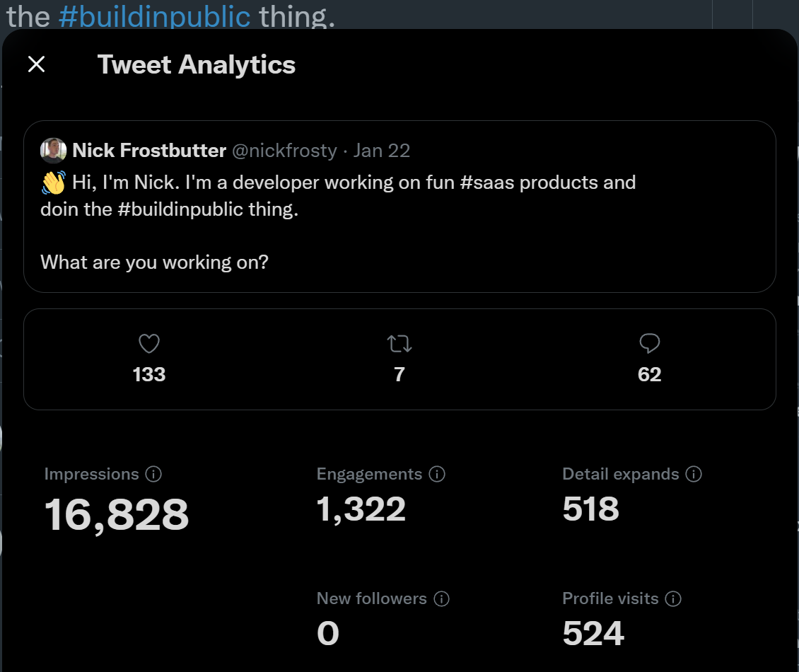The image size is (799, 672).
Task: Open the Detail expands info tooltip
Action: [x=694, y=475]
